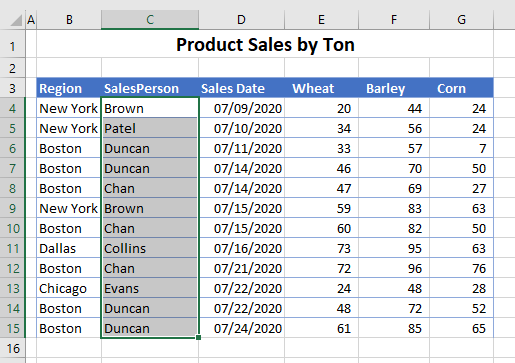Select the Wheat value 34 cell
This screenshot has height=363, width=515.
point(321,128)
